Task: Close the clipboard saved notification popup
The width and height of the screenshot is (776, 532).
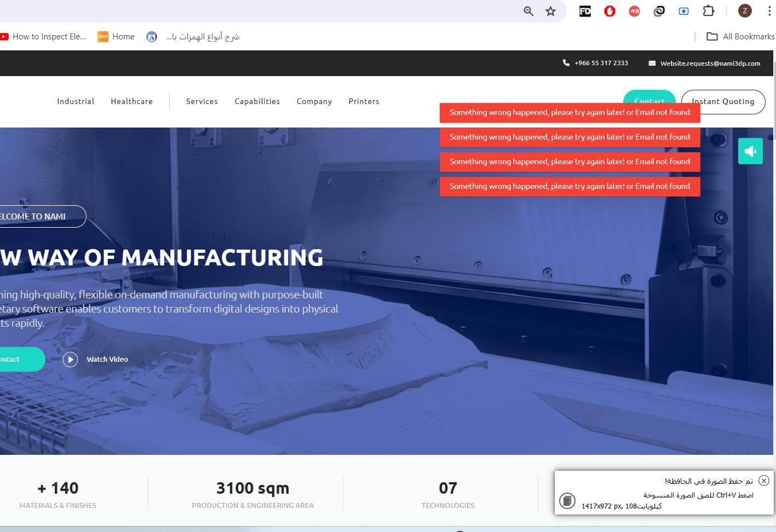Action: tap(764, 481)
